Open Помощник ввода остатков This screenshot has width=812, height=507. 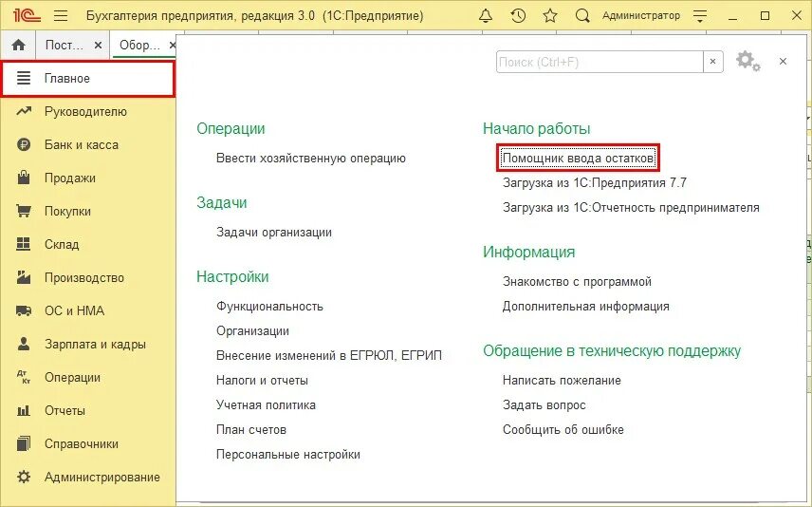pos(578,159)
